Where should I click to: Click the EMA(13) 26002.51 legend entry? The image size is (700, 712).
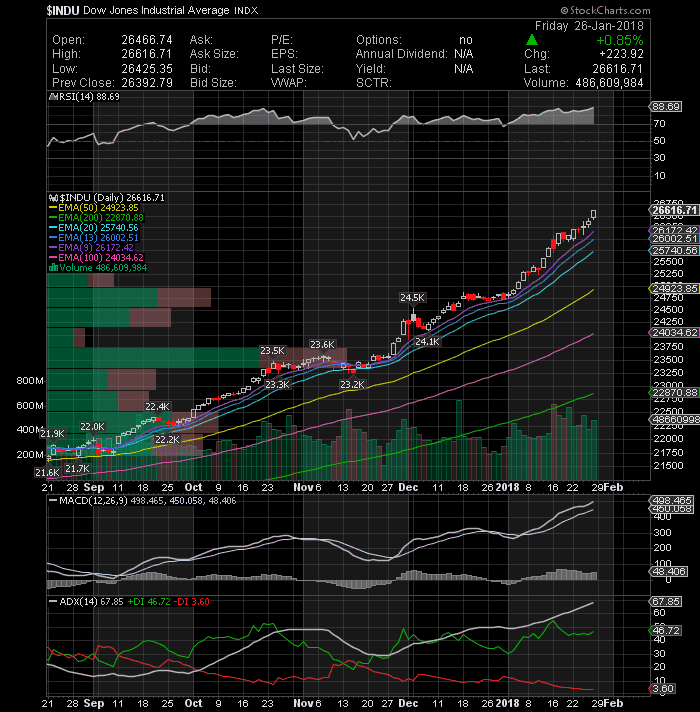coord(98,237)
